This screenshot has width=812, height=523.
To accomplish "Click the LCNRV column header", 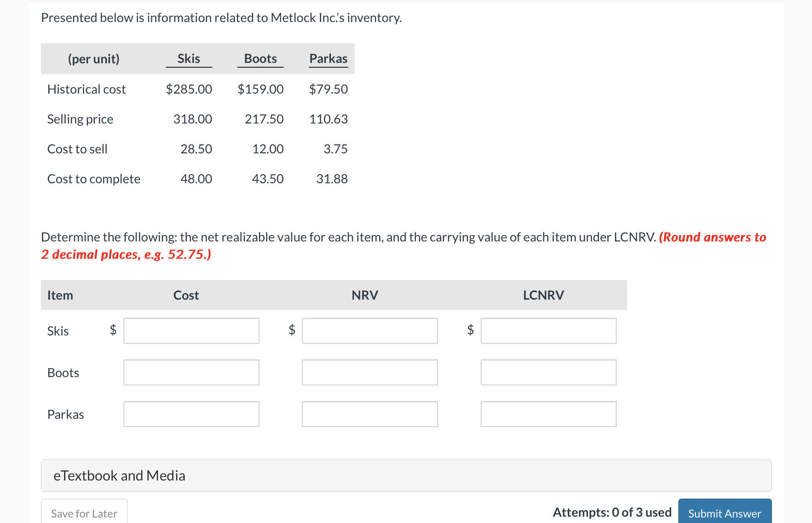I will coord(543,295).
